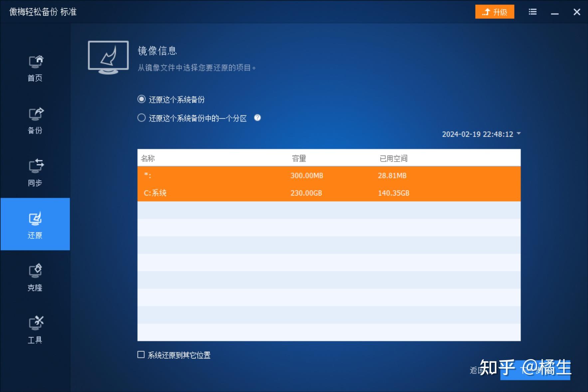Image resolution: width=588 pixels, height=392 pixels.
Task: Enable the 系统还原到其它位置 checkbox
Action: (141, 355)
